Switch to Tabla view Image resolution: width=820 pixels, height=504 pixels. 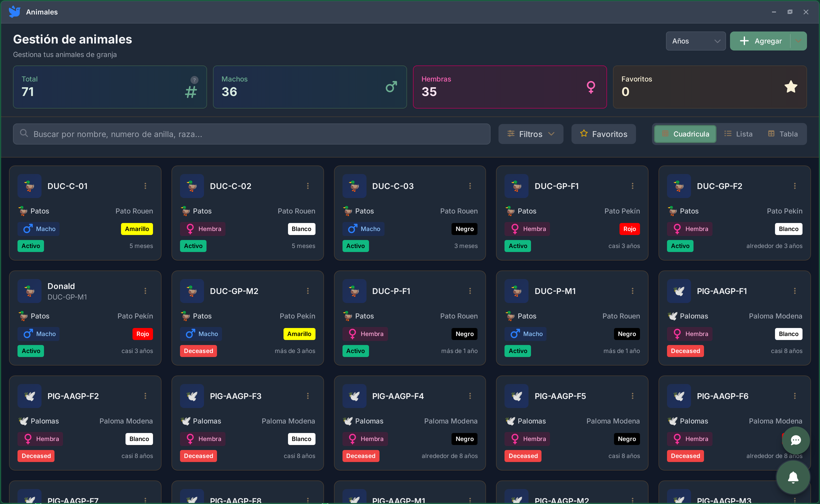pos(783,134)
